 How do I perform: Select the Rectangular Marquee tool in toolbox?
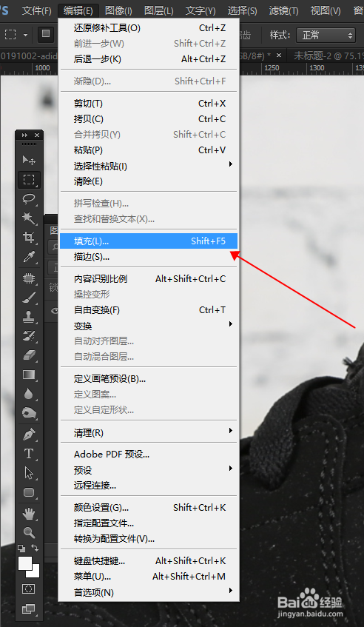(29, 180)
